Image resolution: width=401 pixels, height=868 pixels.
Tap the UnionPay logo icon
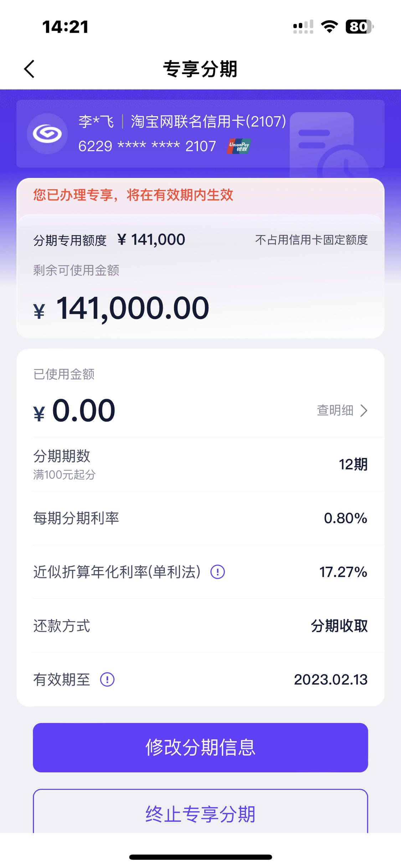click(239, 146)
